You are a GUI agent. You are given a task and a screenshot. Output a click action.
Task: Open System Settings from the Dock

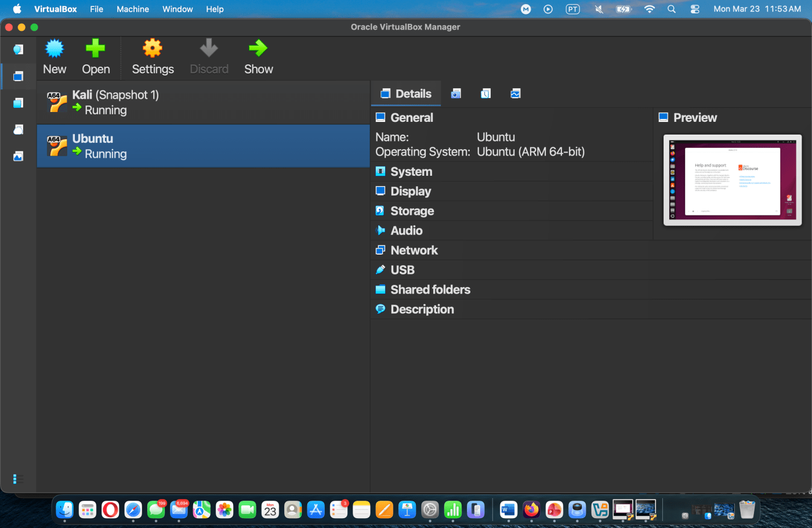click(x=430, y=510)
